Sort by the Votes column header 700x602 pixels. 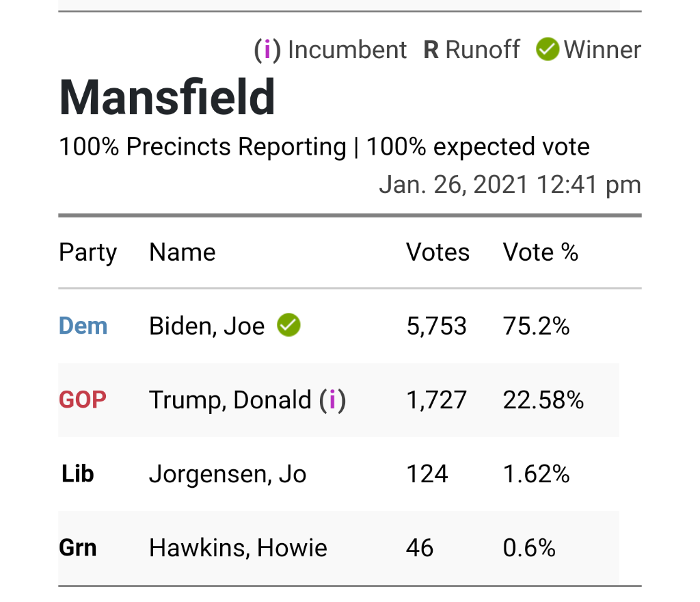coord(438,252)
